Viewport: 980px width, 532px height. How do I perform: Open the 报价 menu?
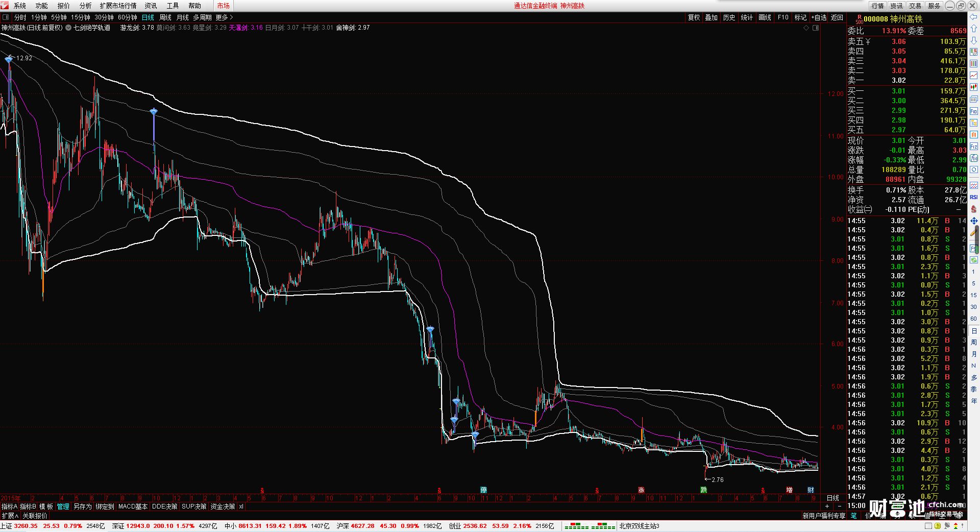pyautogui.click(x=63, y=6)
